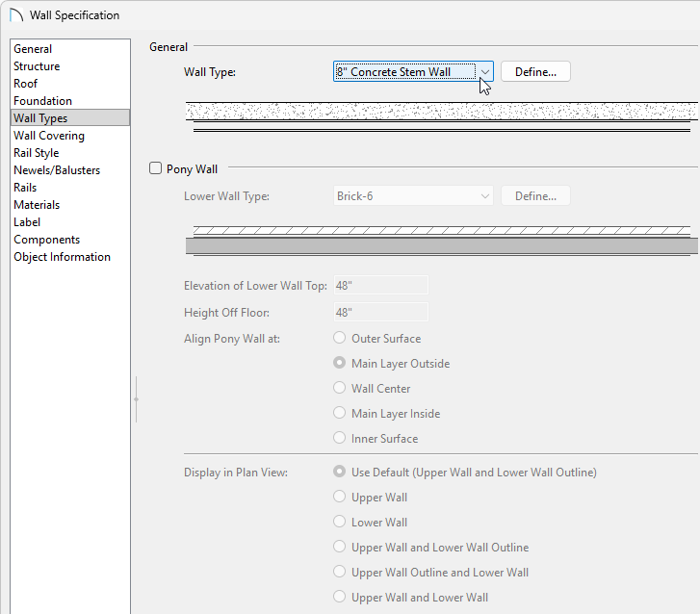Screen dimensions: 700x614
Task: Click the concrete stem wall preview
Action: point(442,116)
